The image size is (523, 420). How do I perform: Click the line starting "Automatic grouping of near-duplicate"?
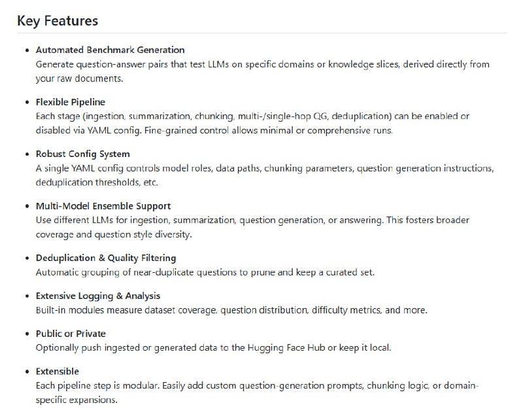coord(205,272)
